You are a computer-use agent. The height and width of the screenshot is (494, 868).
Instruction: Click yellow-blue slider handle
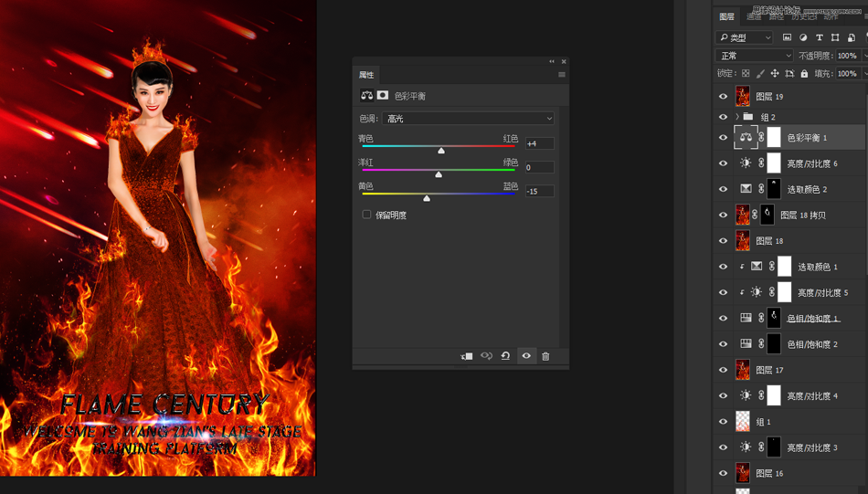(427, 198)
